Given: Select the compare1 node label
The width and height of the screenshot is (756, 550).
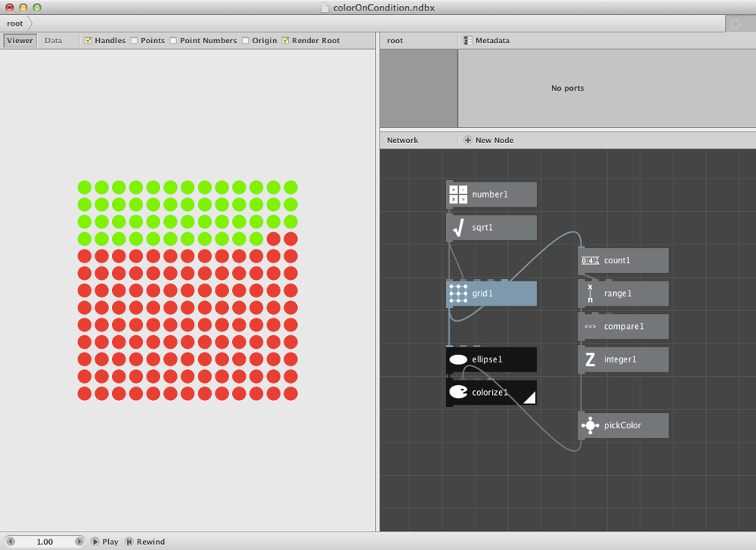Looking at the screenshot, I should point(624,327).
